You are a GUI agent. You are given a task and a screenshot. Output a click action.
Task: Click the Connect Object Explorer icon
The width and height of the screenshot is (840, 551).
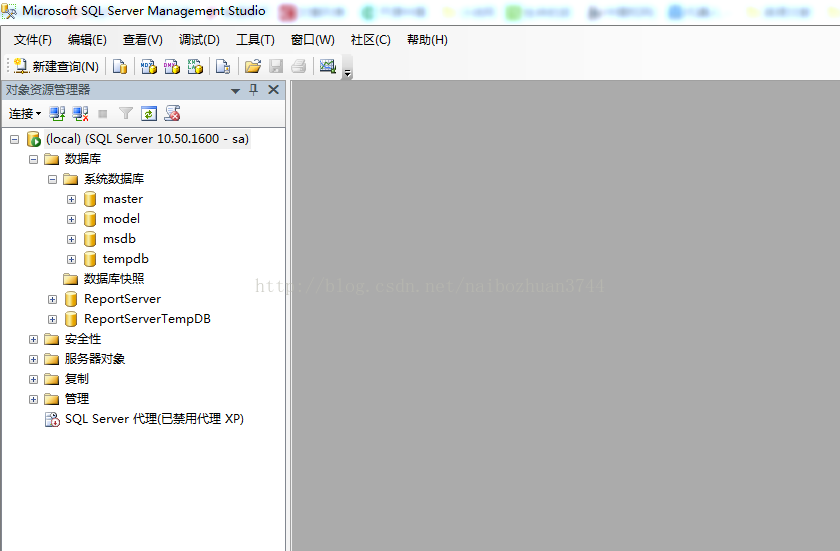[x=57, y=114]
